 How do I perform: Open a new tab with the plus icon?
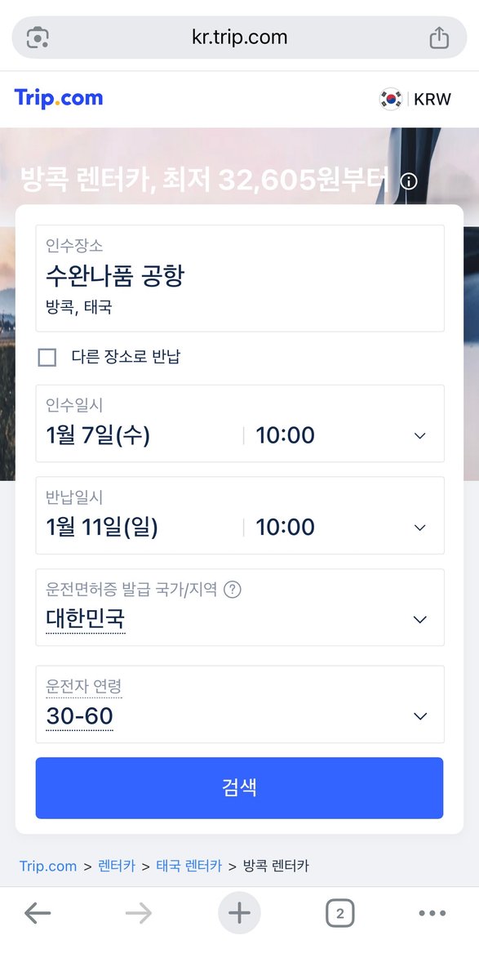[239, 914]
